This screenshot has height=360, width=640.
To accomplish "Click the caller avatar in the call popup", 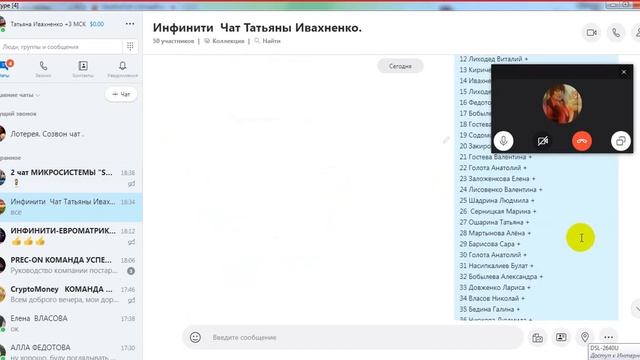I will pos(562,104).
